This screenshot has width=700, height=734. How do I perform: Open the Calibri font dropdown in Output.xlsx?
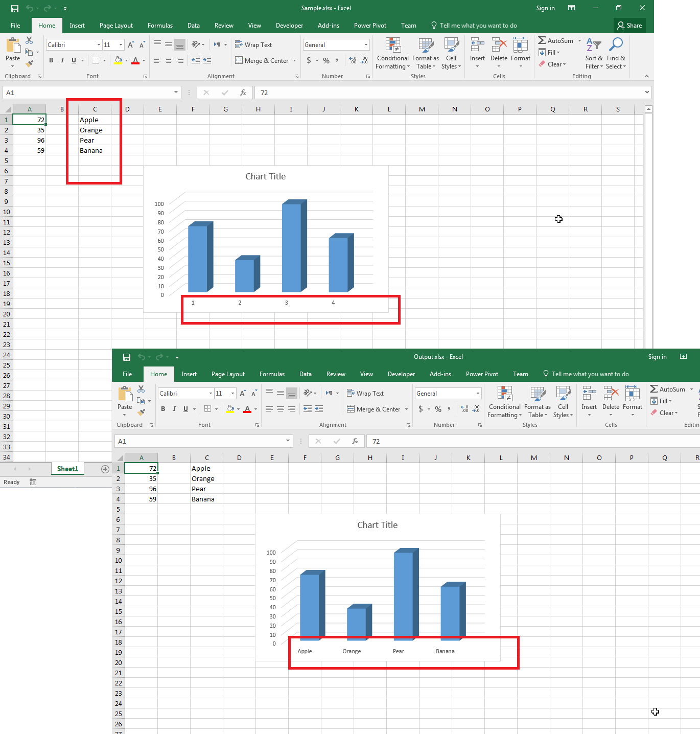[211, 394]
